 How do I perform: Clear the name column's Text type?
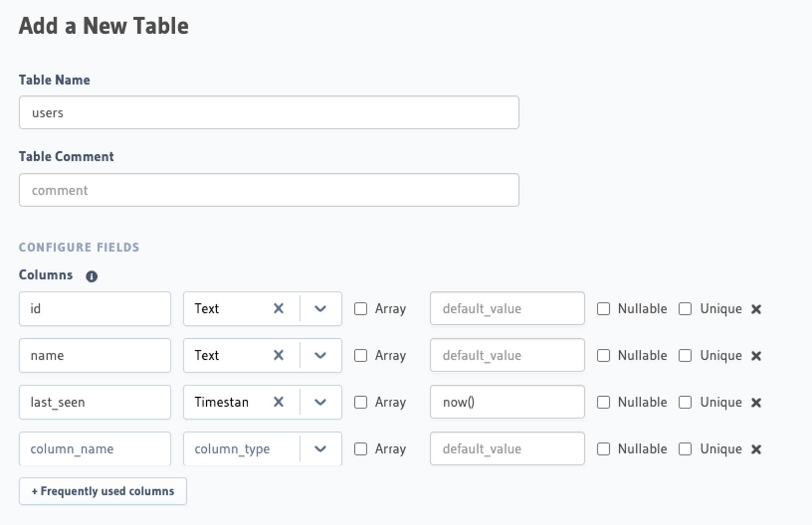(278, 355)
